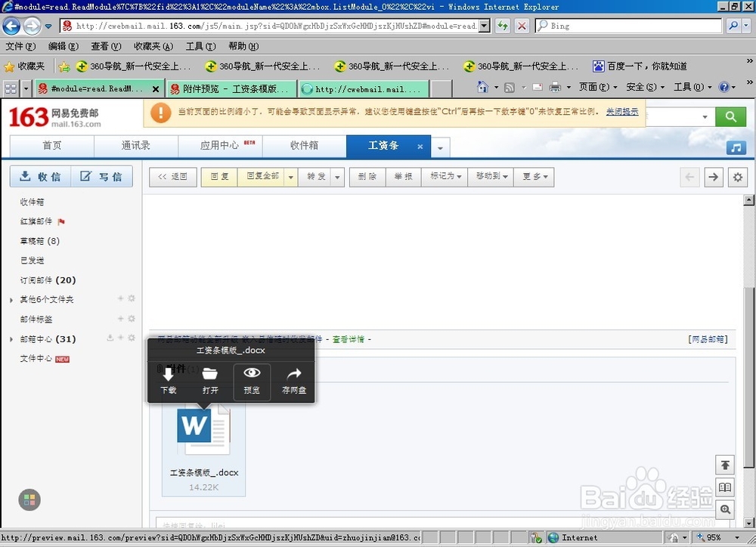This screenshot has height=547, width=756.
Task: Open the IE help question mark icon
Action: pos(723,87)
